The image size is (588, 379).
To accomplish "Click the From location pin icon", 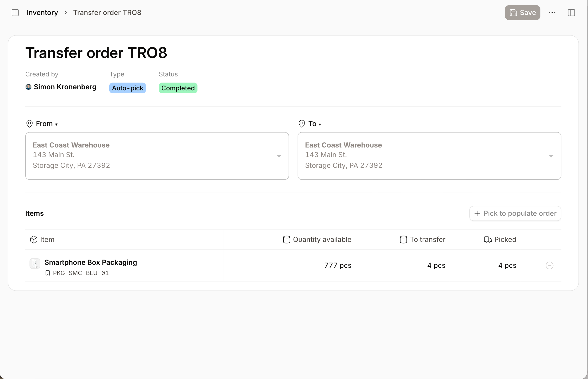I will (30, 124).
